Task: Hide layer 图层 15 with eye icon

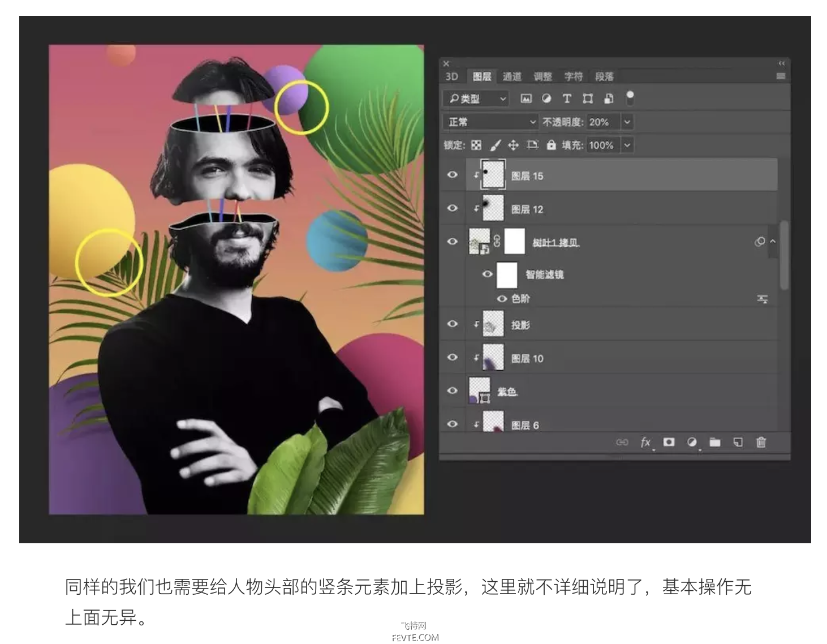Action: pos(453,175)
